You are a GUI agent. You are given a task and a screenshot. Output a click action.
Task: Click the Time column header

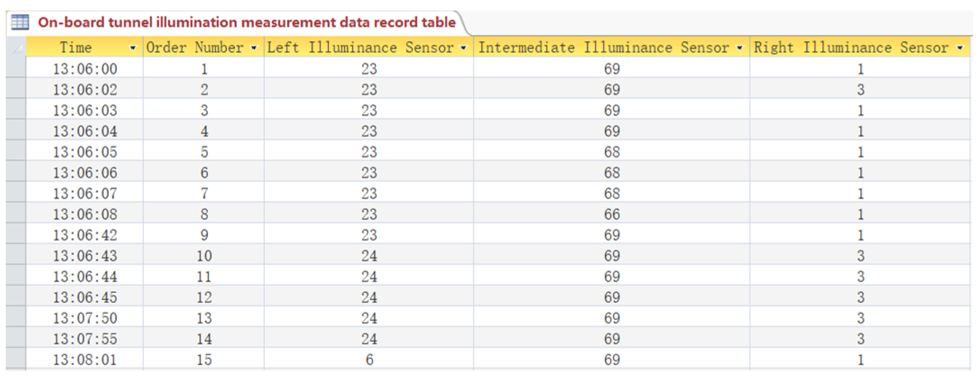76,48
